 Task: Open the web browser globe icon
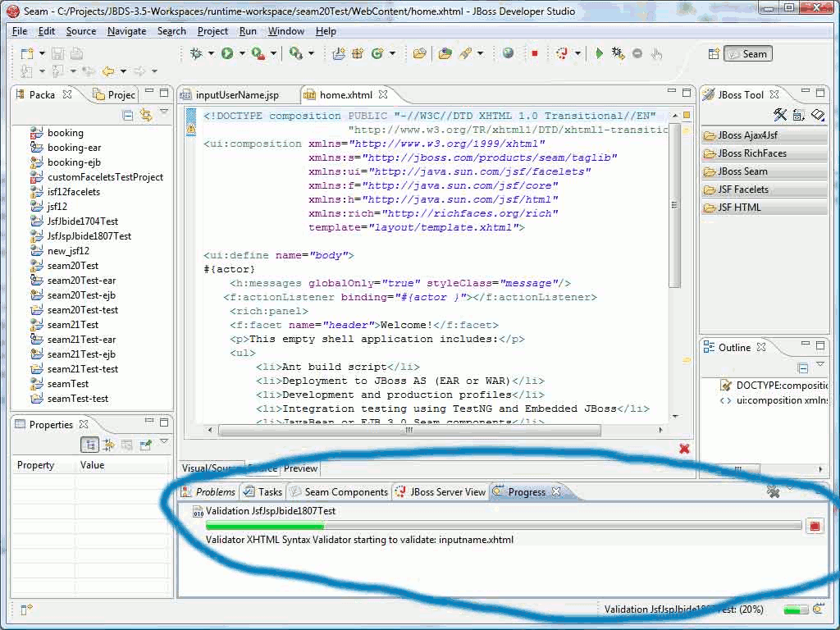508,53
